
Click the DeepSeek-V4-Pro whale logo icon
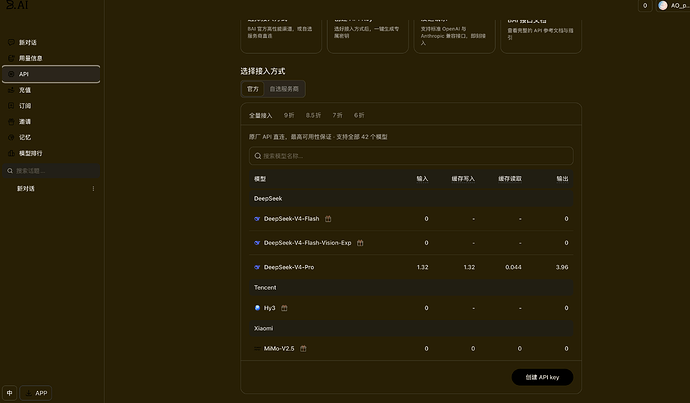pyautogui.click(x=257, y=267)
